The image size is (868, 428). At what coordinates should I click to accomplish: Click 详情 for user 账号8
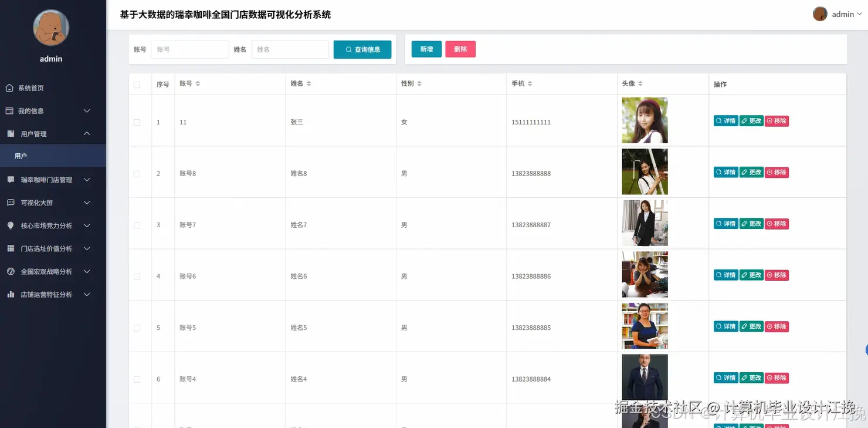tap(725, 172)
